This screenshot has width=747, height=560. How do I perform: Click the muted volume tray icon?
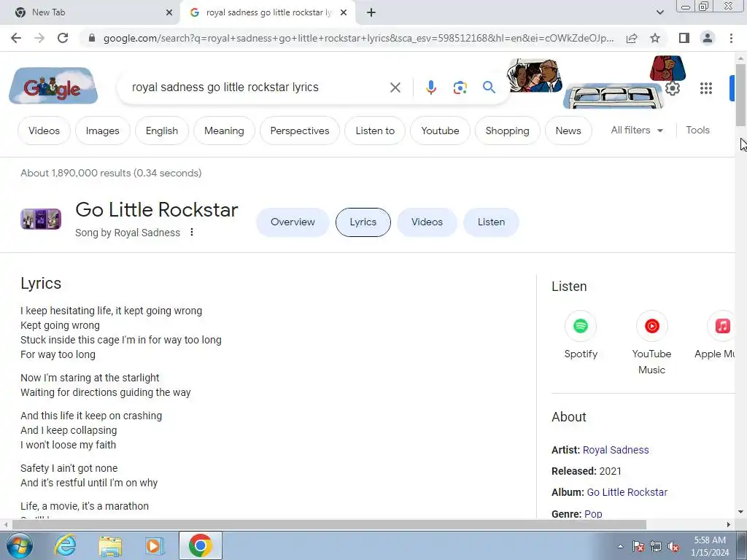(673, 546)
